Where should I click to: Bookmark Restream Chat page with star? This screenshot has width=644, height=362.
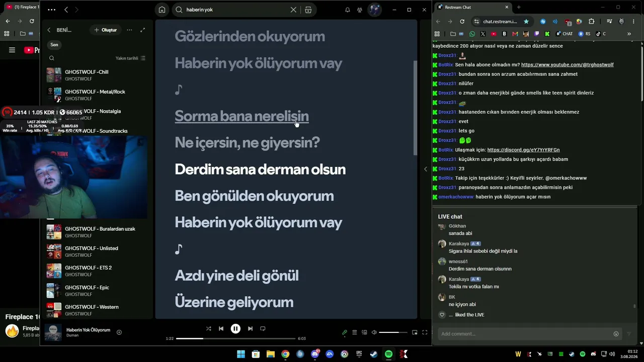[526, 22]
